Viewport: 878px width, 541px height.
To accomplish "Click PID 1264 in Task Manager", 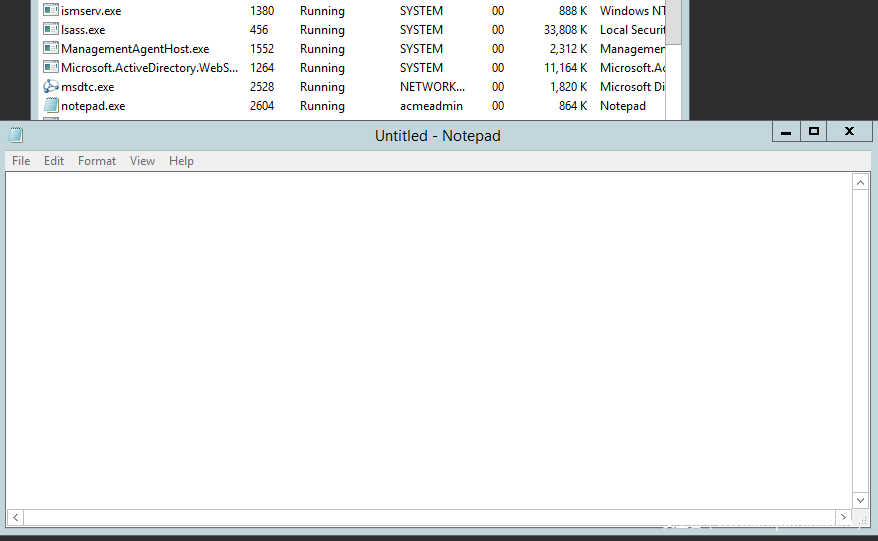I will 262,68.
